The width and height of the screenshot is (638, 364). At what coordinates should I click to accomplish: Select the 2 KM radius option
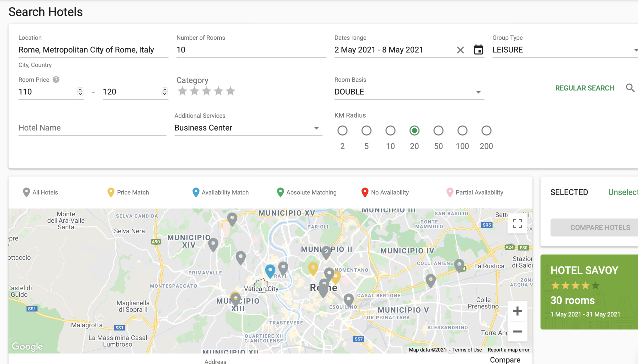coord(342,130)
